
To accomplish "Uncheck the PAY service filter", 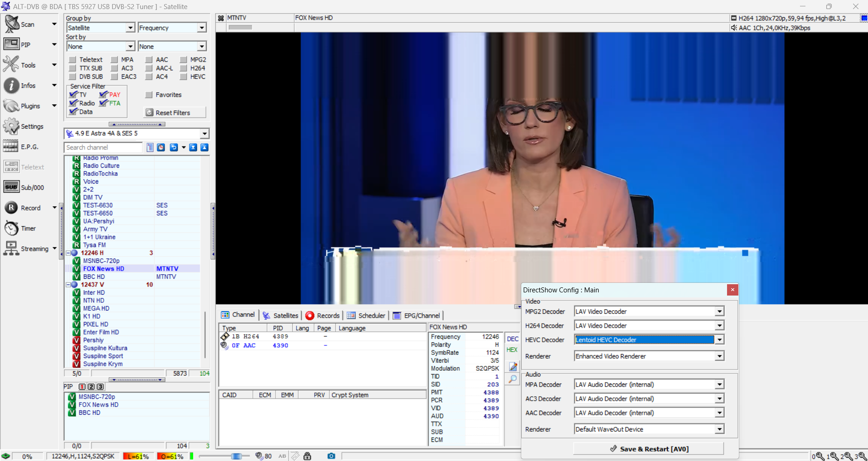I will coord(103,95).
